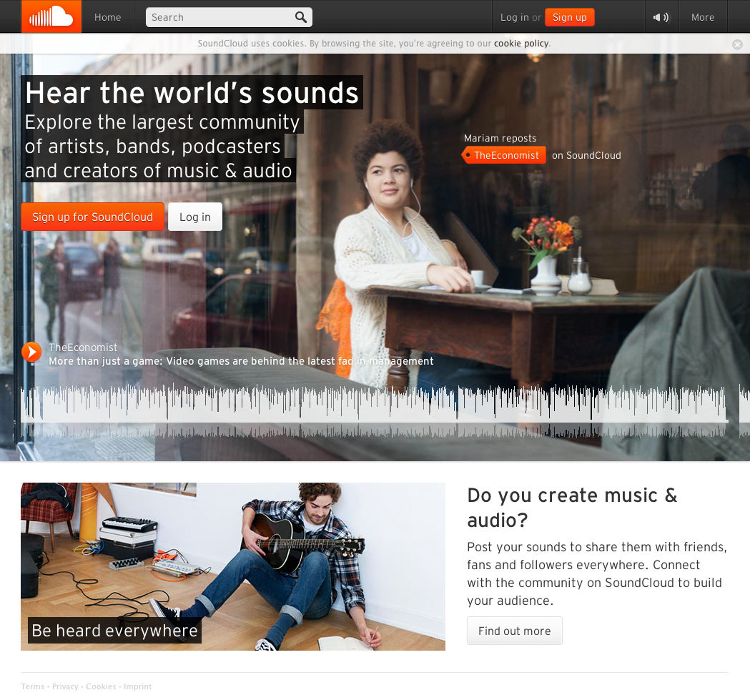Image resolution: width=750 pixels, height=700 pixels.
Task: Open the Imprint footer link
Action: click(137, 686)
